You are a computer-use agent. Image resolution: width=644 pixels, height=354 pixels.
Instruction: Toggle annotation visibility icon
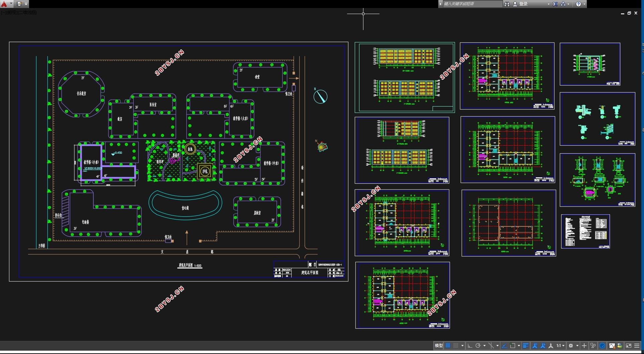(535, 346)
